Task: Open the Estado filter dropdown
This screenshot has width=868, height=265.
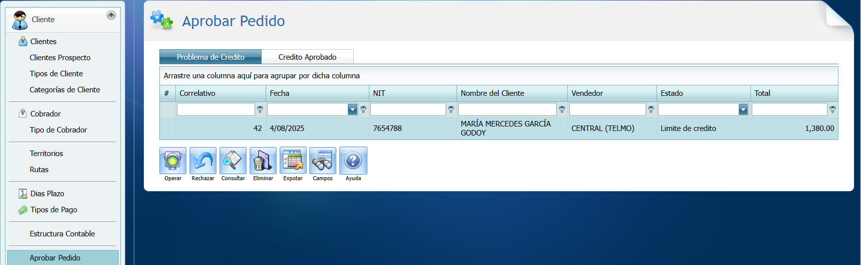Action: (743, 109)
